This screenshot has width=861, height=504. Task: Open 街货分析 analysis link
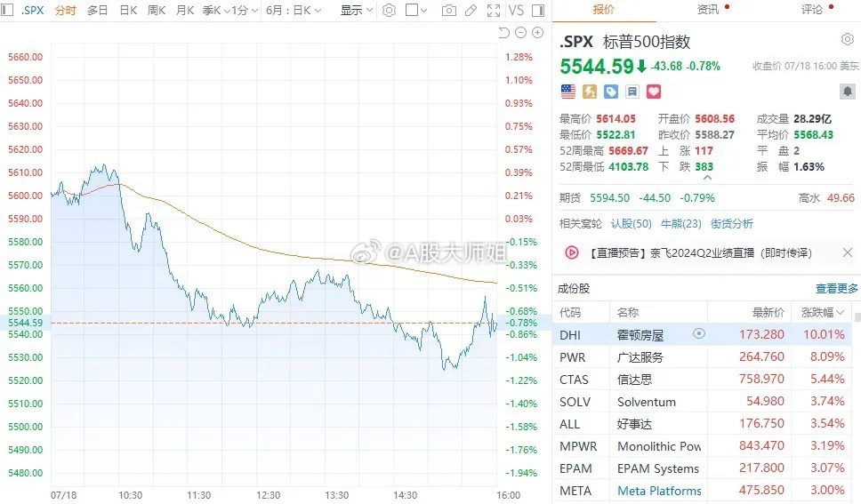[732, 224]
